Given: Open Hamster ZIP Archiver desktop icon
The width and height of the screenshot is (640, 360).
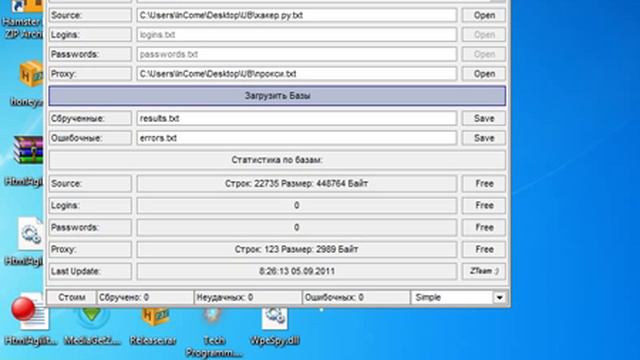Looking at the screenshot, I should [x=24, y=20].
